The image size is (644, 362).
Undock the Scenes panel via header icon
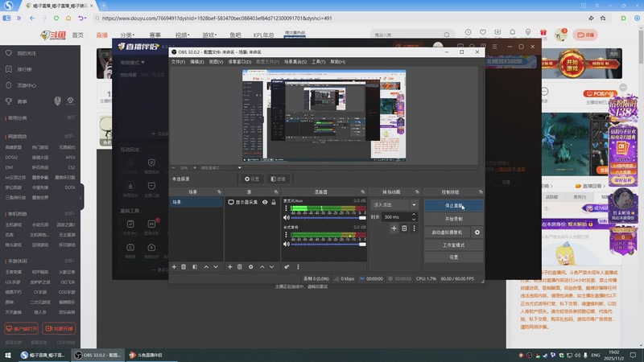(x=219, y=192)
